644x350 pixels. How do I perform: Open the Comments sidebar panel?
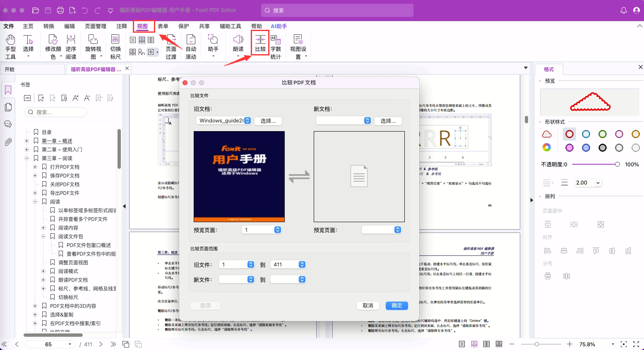click(8, 124)
